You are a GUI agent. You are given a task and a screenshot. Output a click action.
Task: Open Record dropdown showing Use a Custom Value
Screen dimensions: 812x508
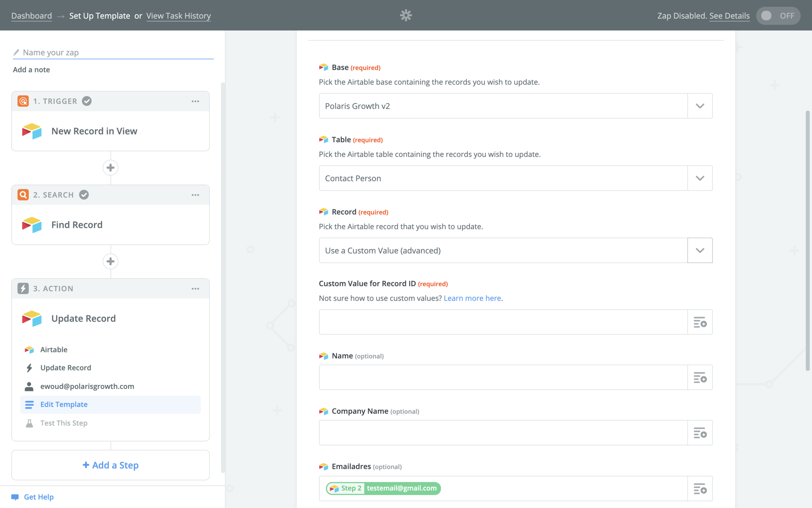click(503, 250)
